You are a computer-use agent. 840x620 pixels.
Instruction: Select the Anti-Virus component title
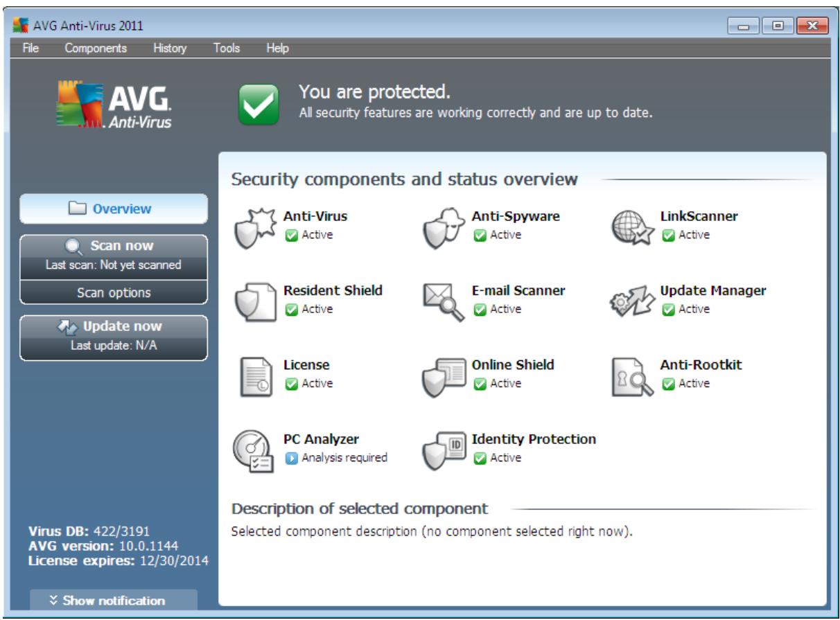coord(315,215)
